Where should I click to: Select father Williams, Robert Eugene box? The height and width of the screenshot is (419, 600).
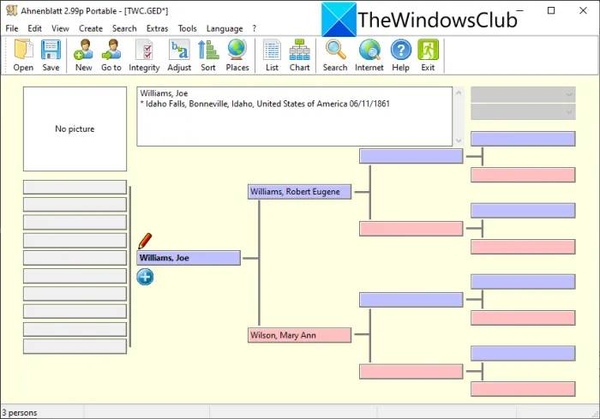tap(300, 192)
